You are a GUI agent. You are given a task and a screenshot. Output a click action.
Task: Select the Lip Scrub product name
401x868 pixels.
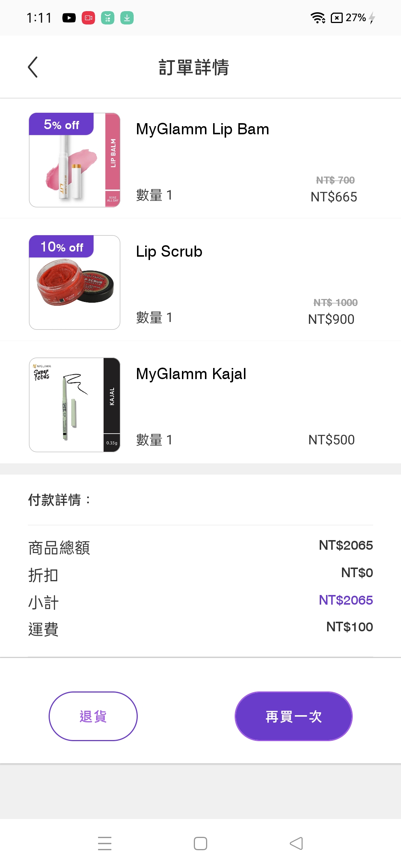(169, 251)
